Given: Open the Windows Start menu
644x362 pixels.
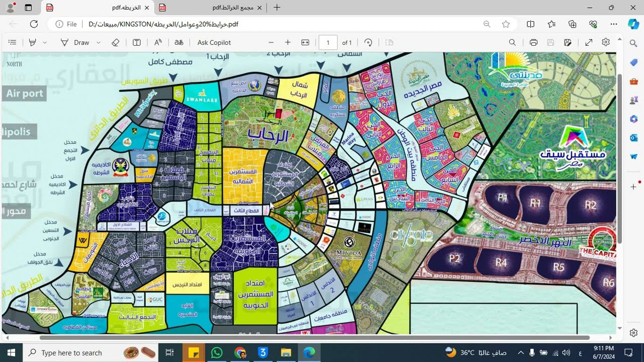Looking at the screenshot, I should tap(12, 352).
